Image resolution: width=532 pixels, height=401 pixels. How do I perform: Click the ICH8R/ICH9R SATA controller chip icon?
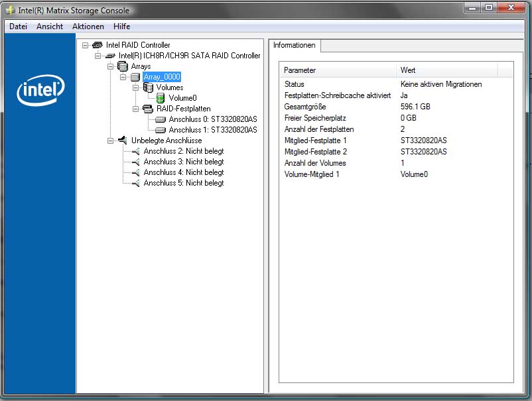[x=110, y=56]
